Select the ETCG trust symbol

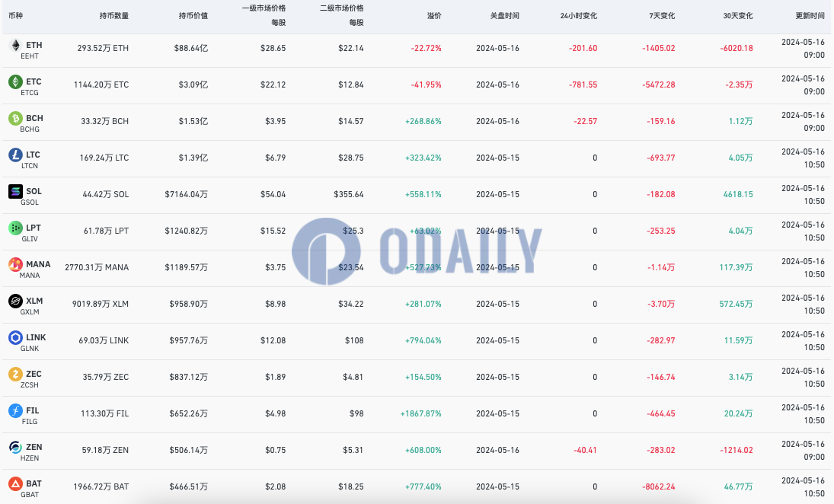(x=29, y=93)
